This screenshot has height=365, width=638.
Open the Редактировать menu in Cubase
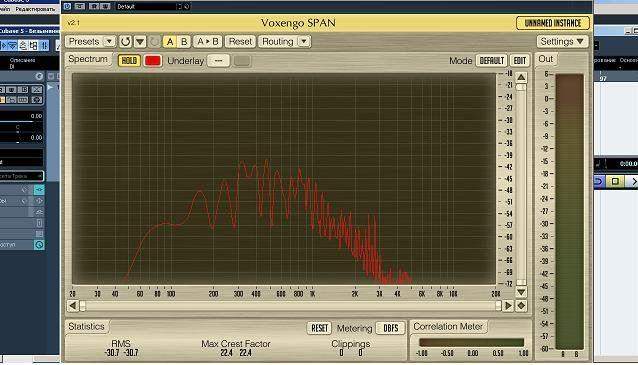[35, 9]
